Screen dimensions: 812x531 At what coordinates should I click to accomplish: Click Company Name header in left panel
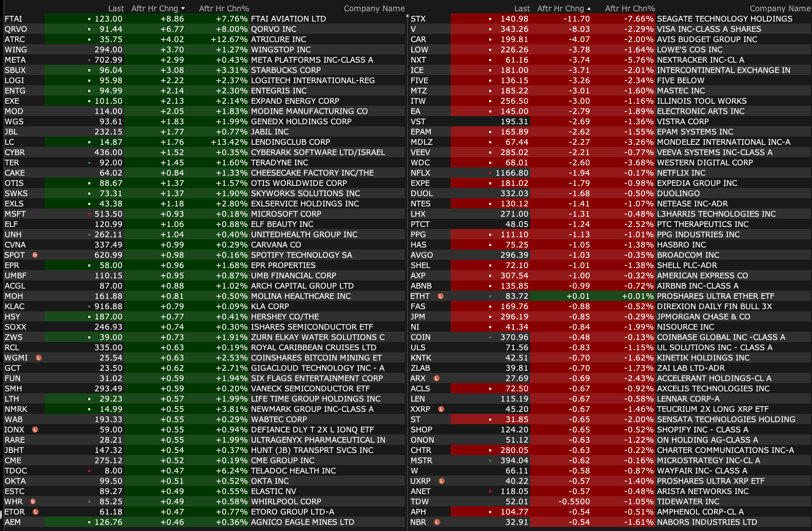(x=374, y=9)
